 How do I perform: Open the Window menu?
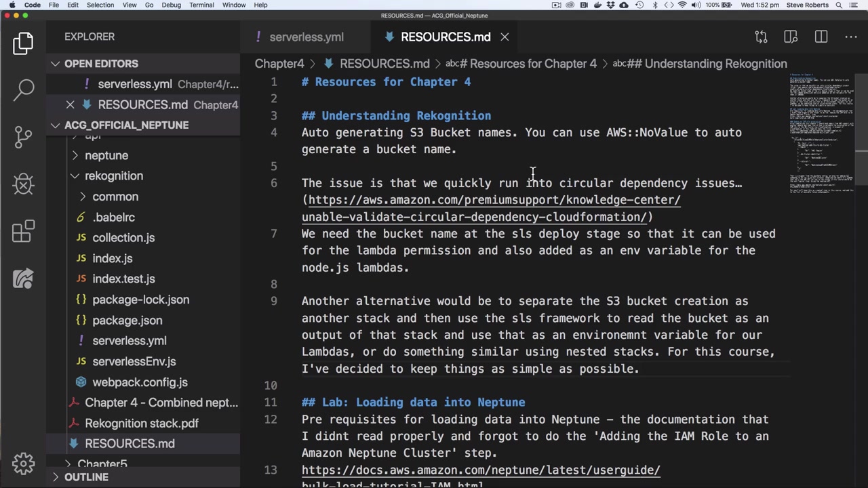[x=234, y=5]
